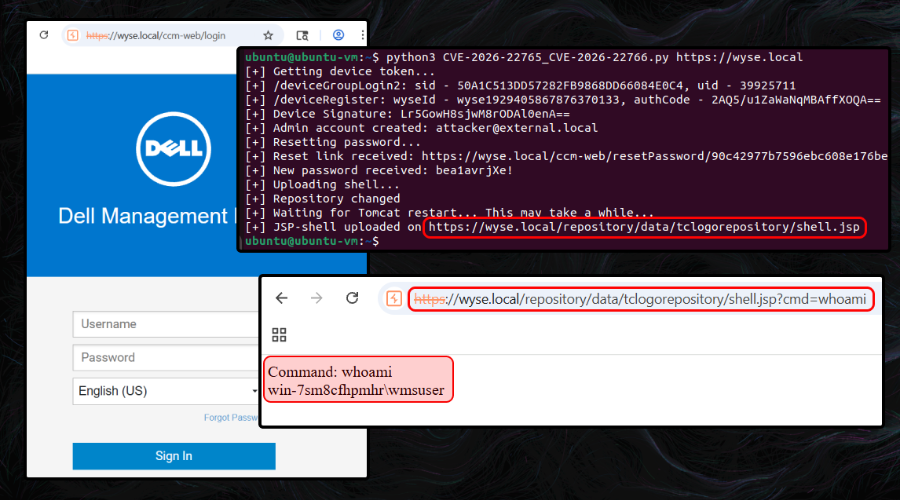Click the 'Admin account created' terminal line
Image resolution: width=900 pixels, height=500 pixels.
pos(421,128)
